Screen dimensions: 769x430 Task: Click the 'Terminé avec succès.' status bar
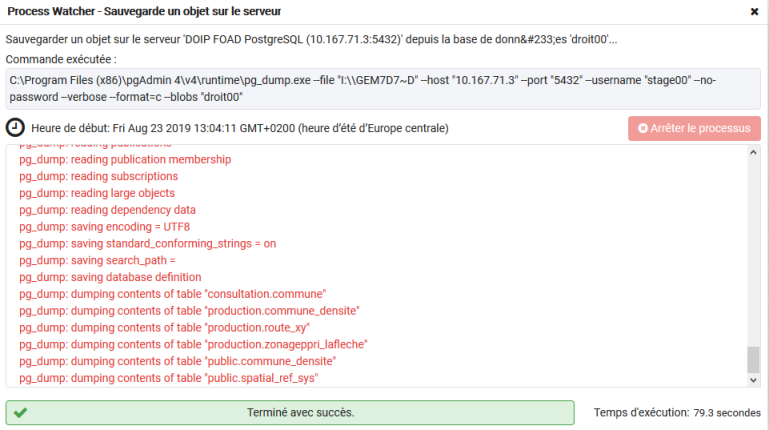pos(290,412)
